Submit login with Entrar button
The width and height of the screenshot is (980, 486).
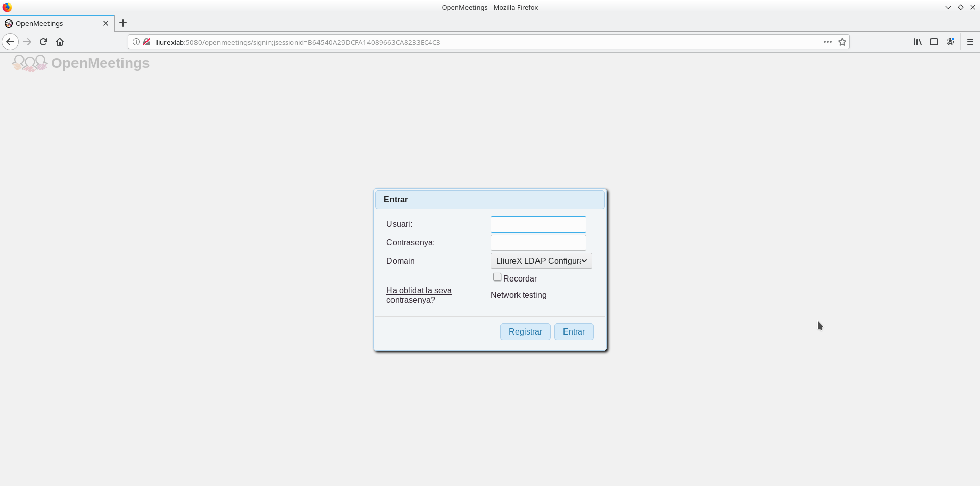click(574, 331)
